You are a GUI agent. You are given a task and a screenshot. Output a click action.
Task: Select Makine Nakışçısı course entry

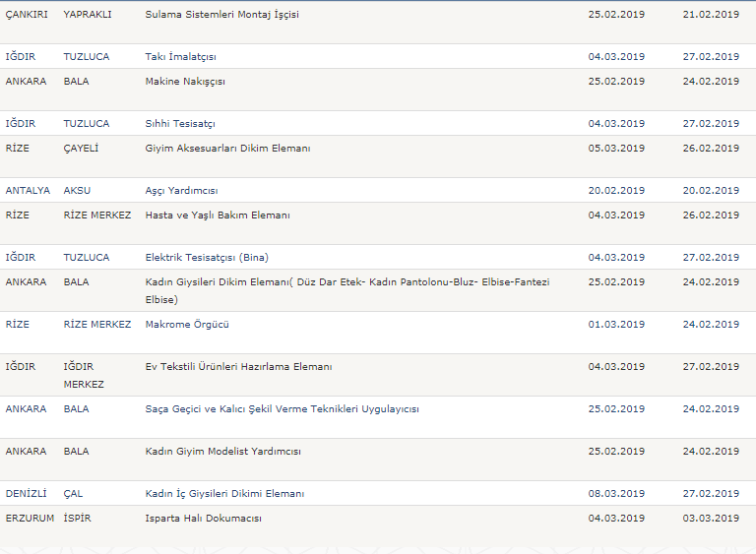click(x=185, y=82)
